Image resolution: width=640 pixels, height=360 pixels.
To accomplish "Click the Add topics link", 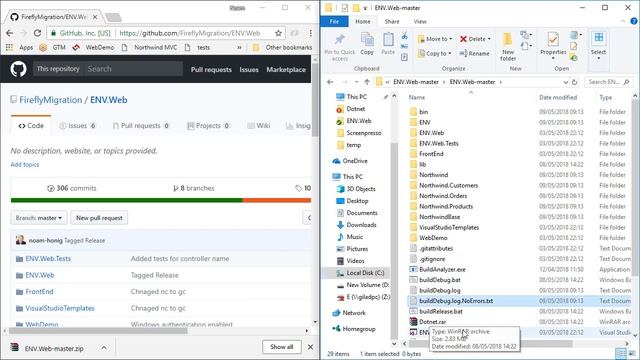I will pyautogui.click(x=25, y=164).
